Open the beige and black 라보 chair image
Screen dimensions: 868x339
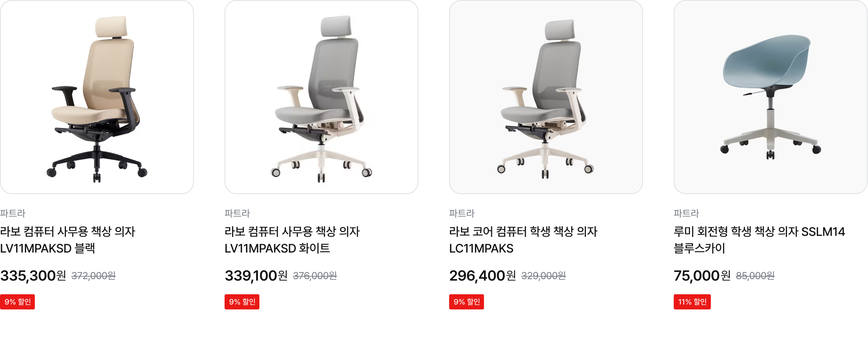[97, 97]
